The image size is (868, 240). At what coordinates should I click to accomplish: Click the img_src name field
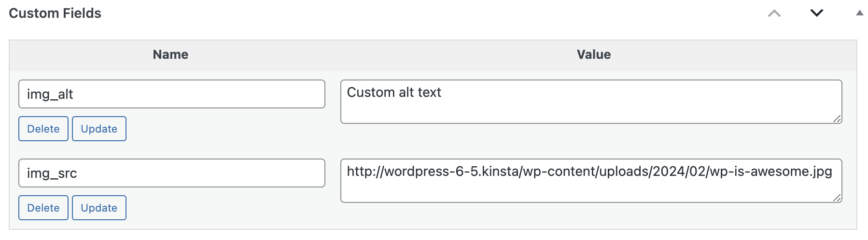(171, 173)
